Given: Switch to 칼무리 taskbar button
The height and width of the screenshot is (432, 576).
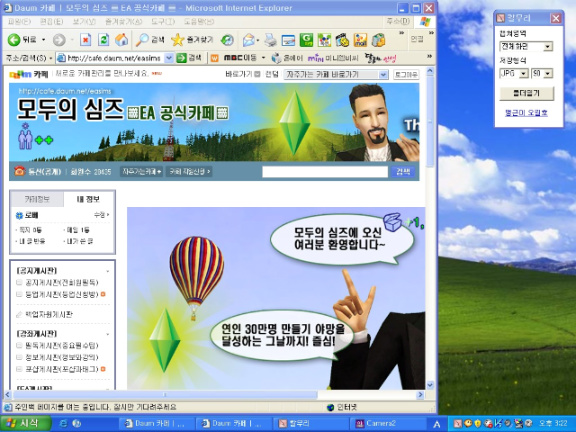Looking at the screenshot, I should coord(312,423).
